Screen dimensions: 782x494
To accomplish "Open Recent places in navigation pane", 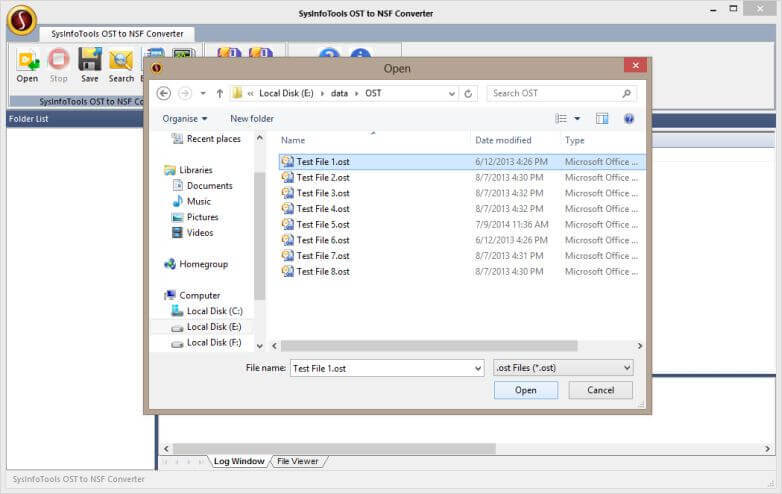I will [x=206, y=139].
